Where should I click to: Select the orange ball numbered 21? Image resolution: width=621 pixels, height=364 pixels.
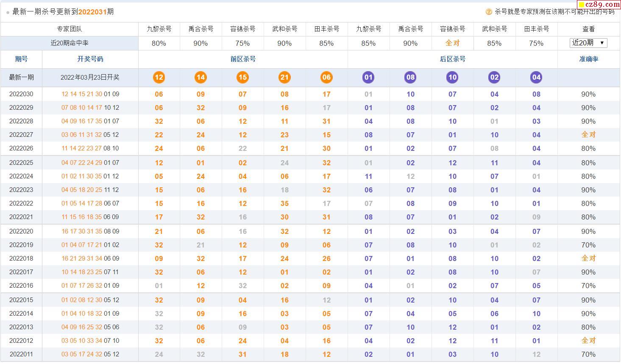pyautogui.click(x=284, y=77)
